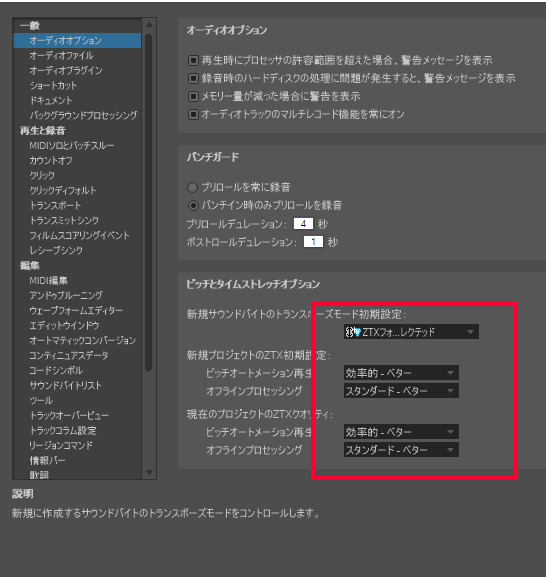
Task: Select トラックオーバービュー entry
Action: click(x=69, y=416)
